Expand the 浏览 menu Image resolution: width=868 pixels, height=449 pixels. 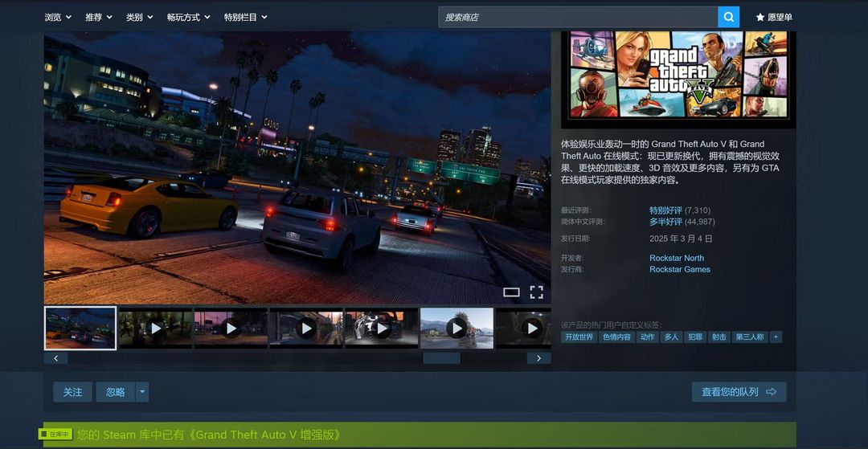pos(58,17)
